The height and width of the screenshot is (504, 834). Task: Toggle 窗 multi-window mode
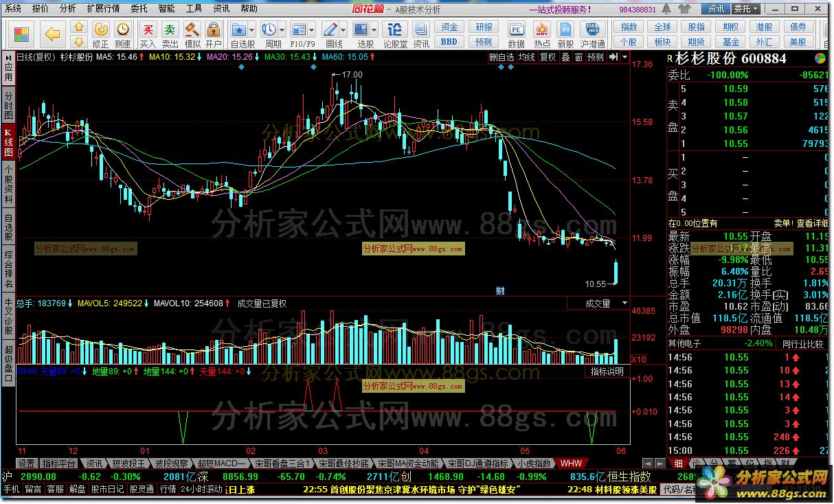coord(578,58)
